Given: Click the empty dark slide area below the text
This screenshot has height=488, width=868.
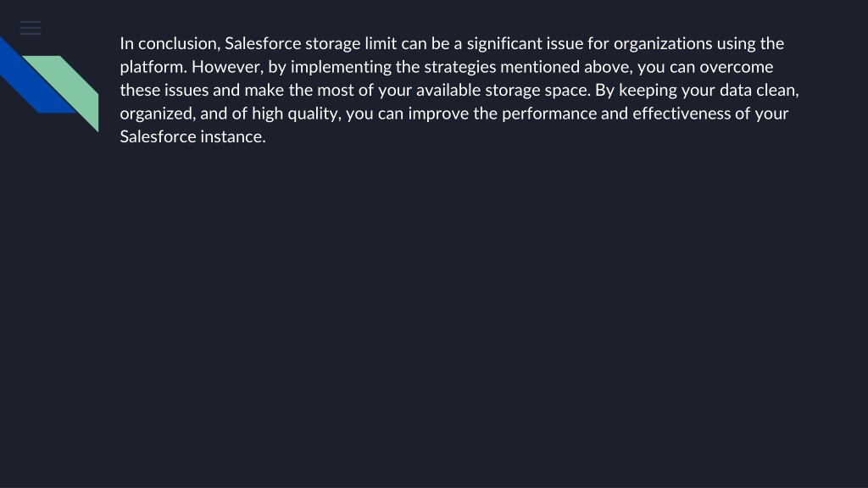Looking at the screenshot, I should [434, 315].
